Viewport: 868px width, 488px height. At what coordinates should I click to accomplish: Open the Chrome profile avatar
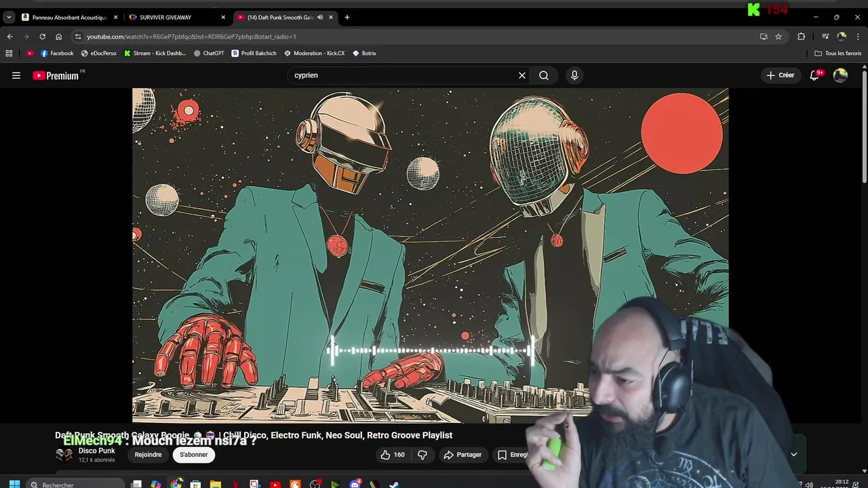point(842,37)
